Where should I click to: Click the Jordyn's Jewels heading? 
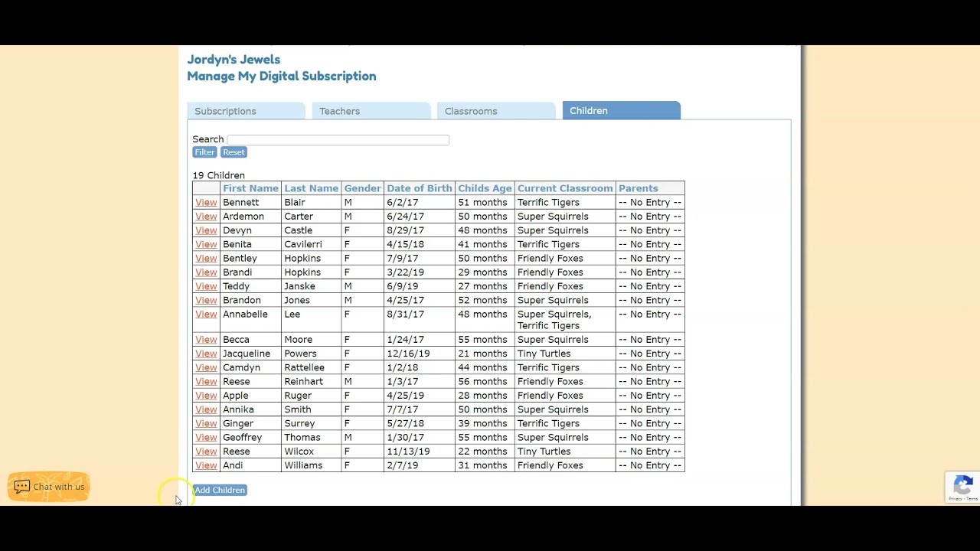coord(234,60)
